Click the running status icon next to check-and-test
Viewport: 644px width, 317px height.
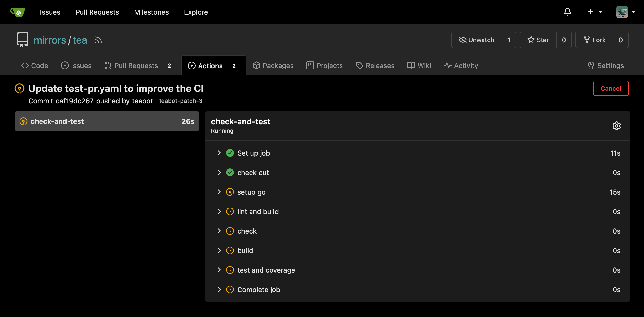pyautogui.click(x=24, y=121)
